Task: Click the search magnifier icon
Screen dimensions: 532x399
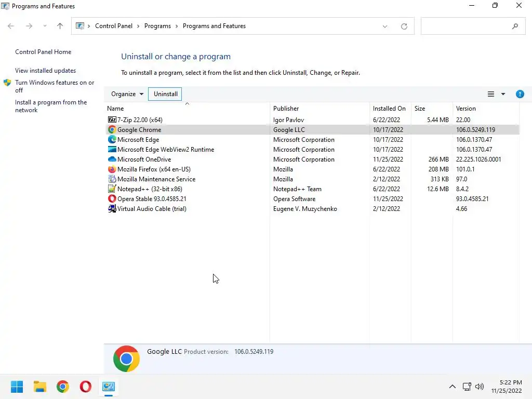Action: [x=515, y=26]
